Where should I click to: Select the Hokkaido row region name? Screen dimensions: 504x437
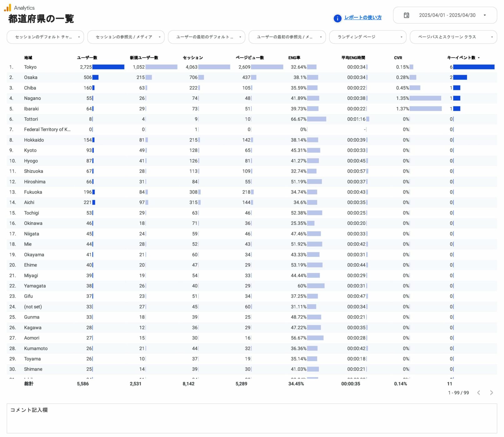[34, 140]
